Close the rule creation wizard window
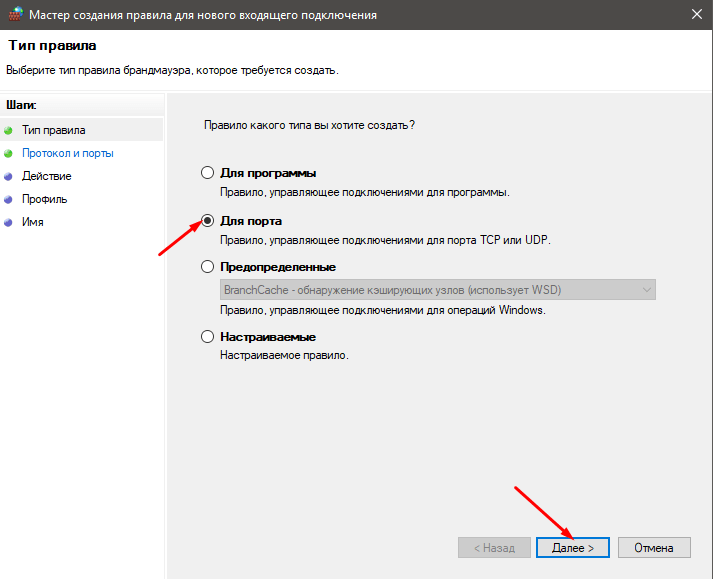 (697, 15)
